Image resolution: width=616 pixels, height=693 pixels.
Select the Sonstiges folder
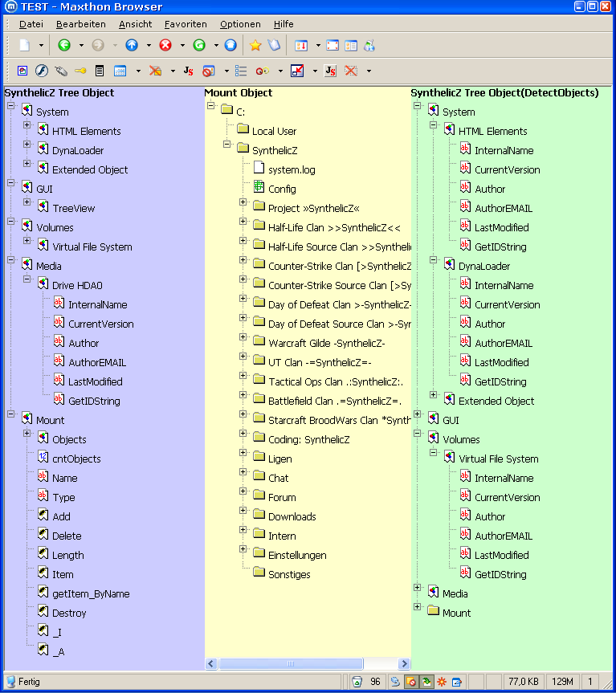click(x=289, y=574)
